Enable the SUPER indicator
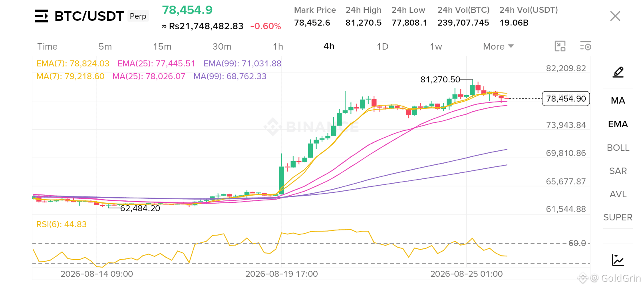644x288 pixels. (618, 218)
